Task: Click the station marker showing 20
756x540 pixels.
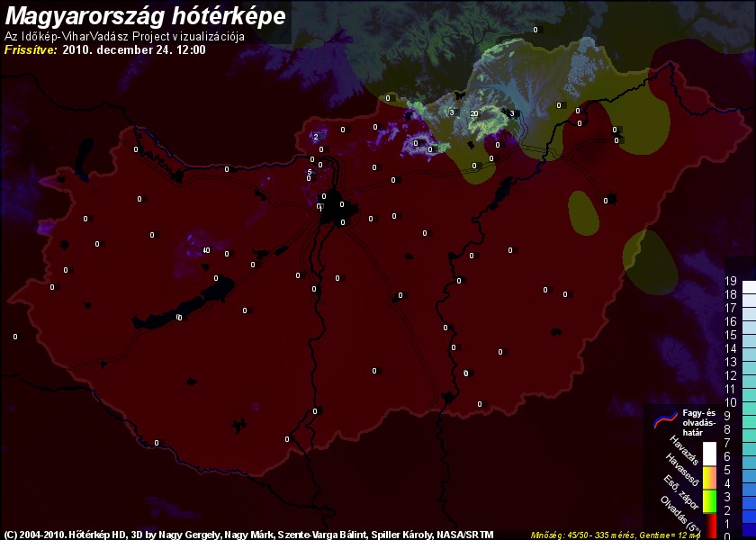Action: 473,113
